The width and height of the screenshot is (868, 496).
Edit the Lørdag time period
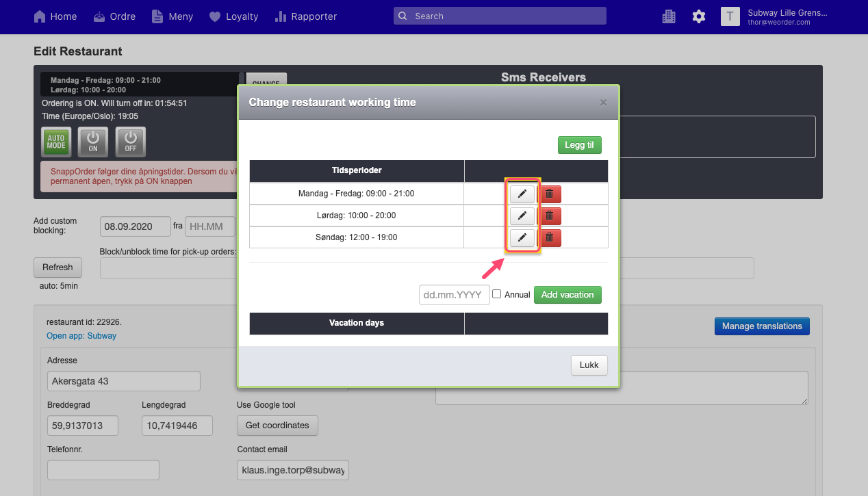pyautogui.click(x=522, y=216)
